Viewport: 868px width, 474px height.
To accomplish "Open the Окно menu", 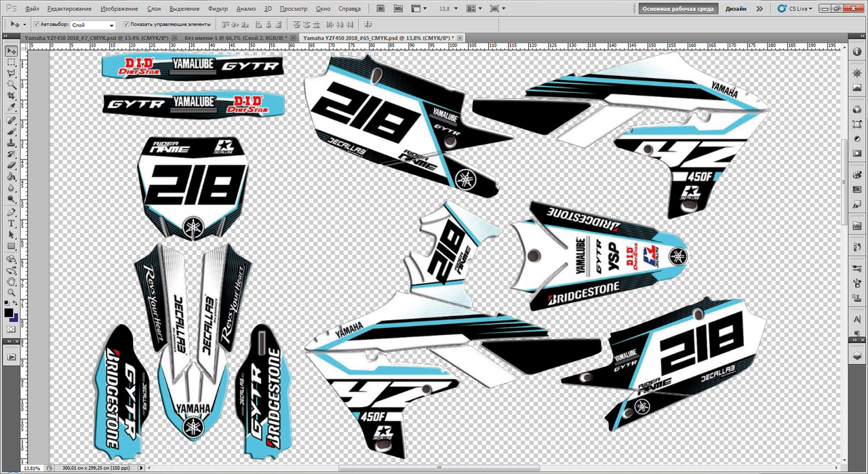I will [x=323, y=9].
